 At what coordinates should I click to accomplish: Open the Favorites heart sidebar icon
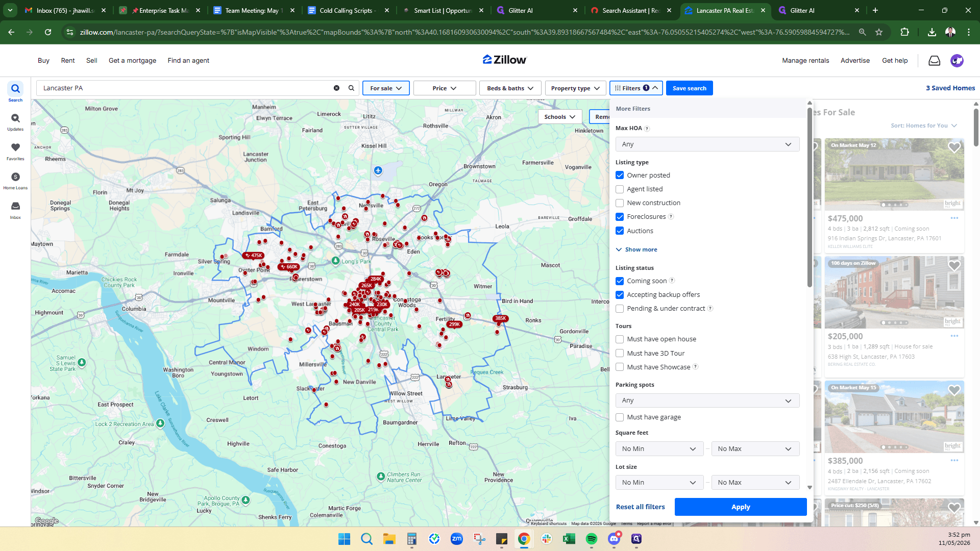click(x=15, y=151)
